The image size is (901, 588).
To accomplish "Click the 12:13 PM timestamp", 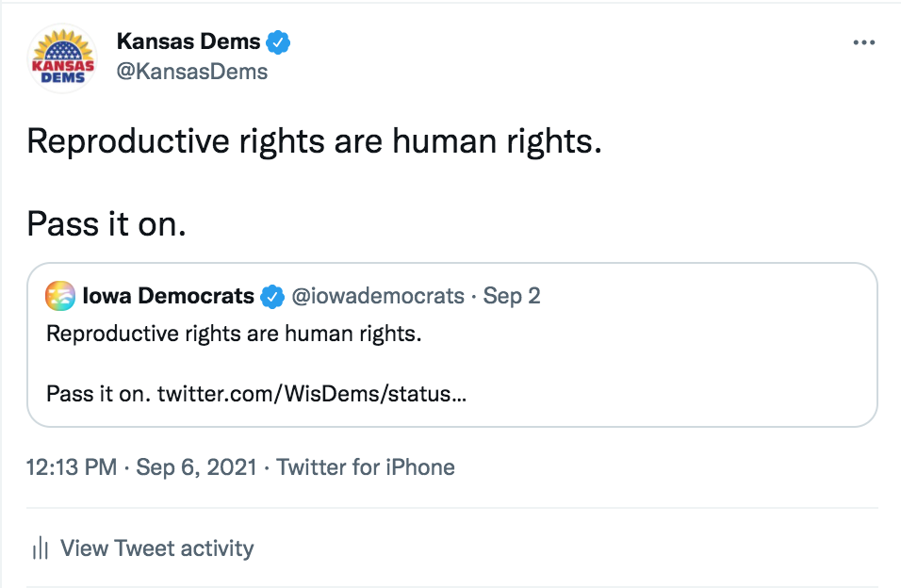I will tap(72, 467).
